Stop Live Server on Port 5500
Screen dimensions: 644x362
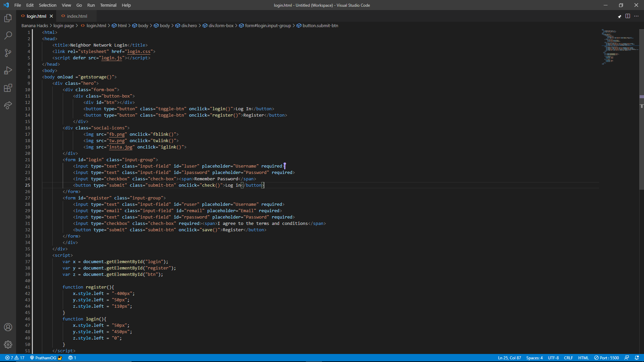606,358
